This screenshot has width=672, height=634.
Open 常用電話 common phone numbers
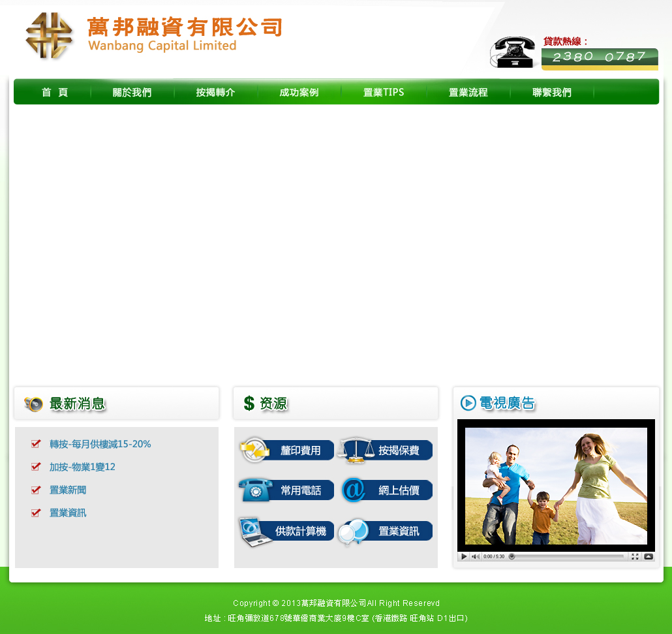tap(287, 490)
